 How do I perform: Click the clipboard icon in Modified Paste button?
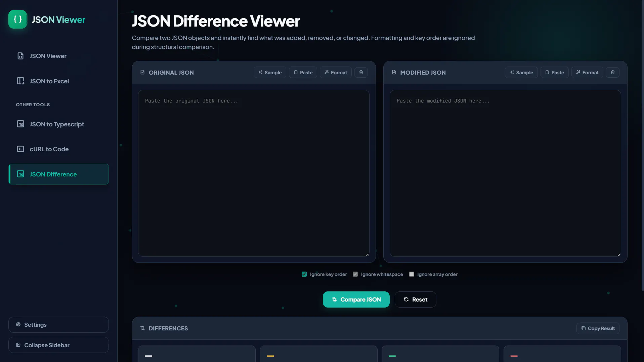547,72
